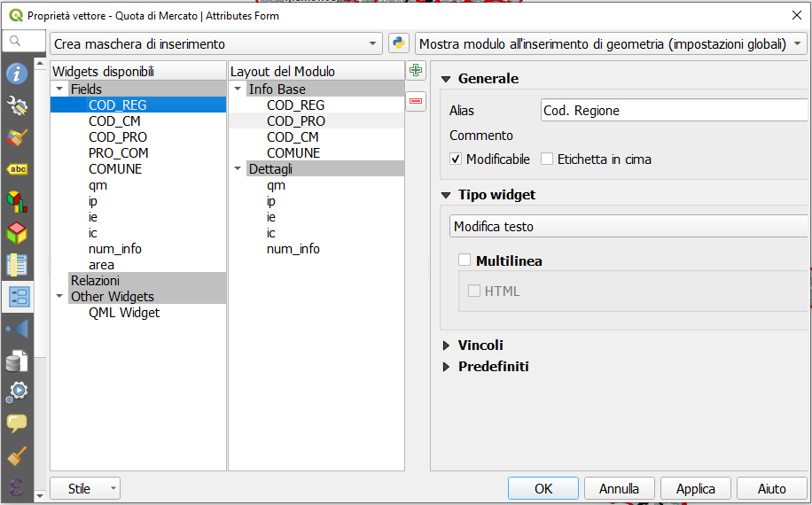
Task: Add a new tab or group with green plus
Action: click(416, 70)
